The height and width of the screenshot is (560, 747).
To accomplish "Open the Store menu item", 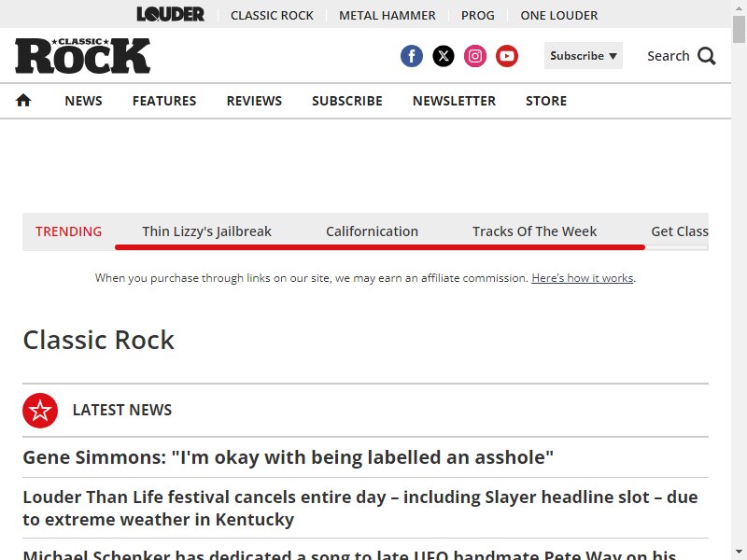I will coord(546,101).
